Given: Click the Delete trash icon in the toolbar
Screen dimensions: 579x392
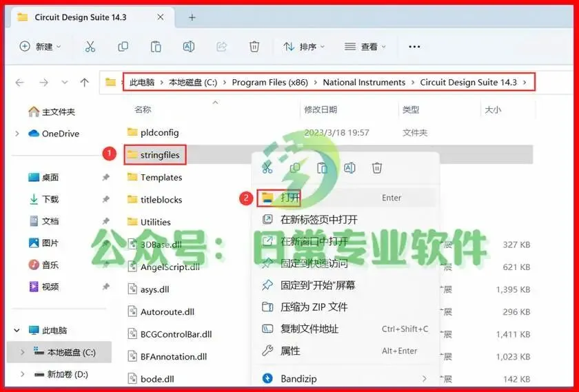Looking at the screenshot, I should click(x=254, y=47).
